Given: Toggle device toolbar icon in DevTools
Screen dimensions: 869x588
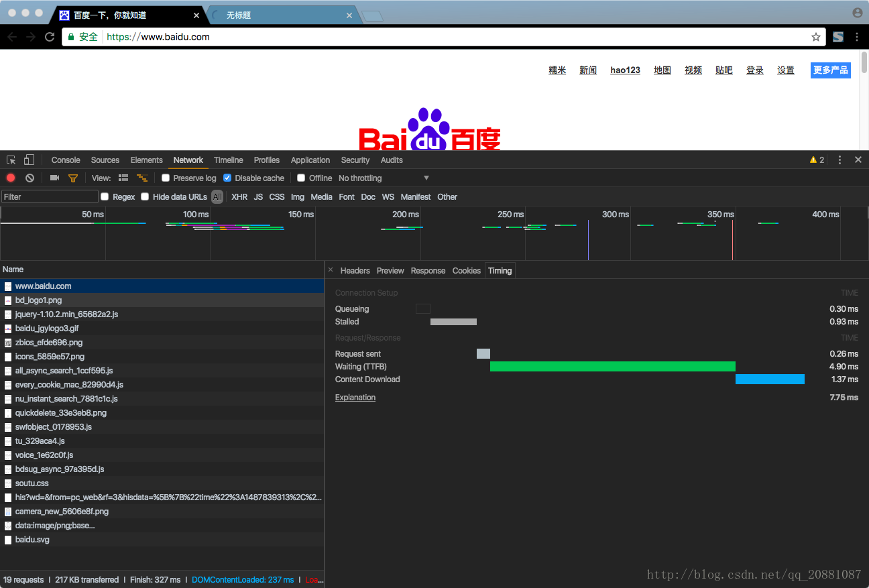Looking at the screenshot, I should click(x=29, y=160).
